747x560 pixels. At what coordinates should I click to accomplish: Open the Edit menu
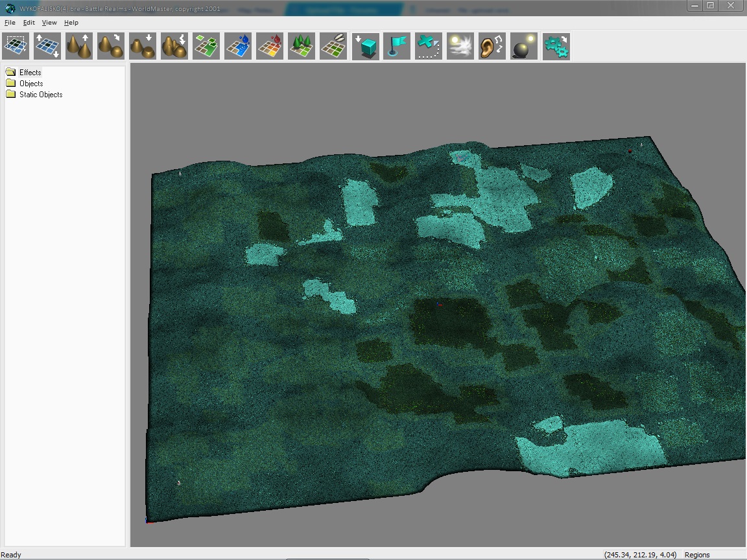[x=29, y=23]
